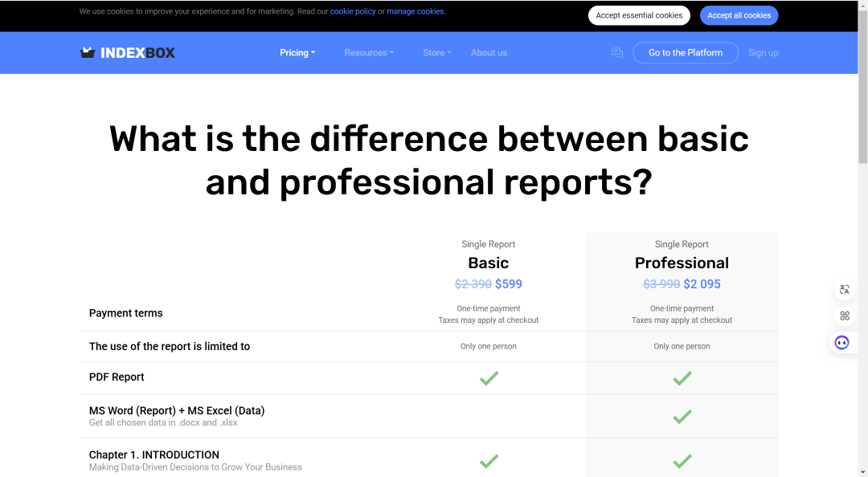Screen dimensions: 868x477
Task: Click the main page heading about reports
Action: click(x=429, y=161)
